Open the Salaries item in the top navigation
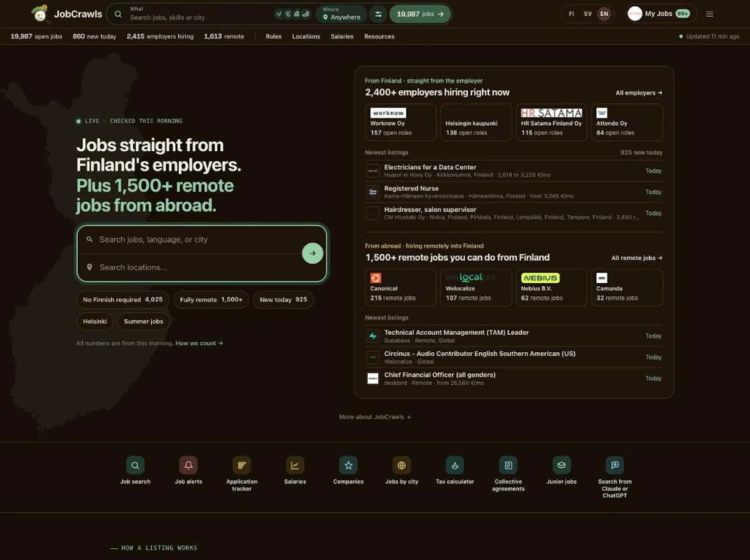This screenshot has height=560, width=750. tap(342, 37)
